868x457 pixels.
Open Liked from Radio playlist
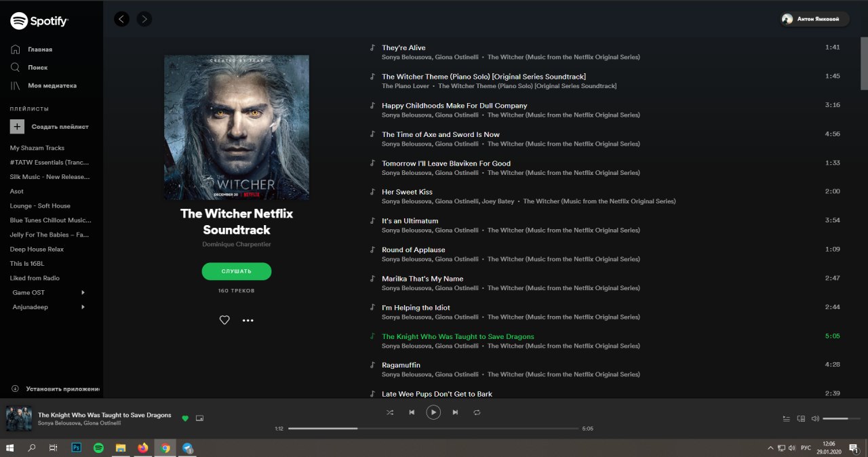coord(35,278)
